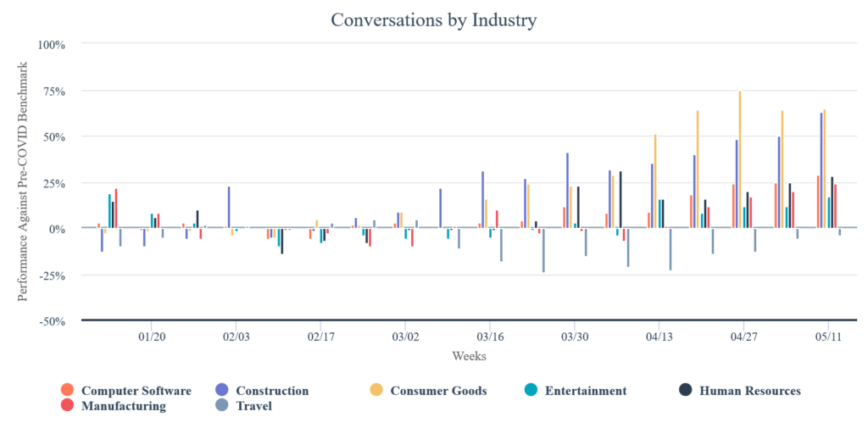Click the Human Resources legend color dot

685,390
